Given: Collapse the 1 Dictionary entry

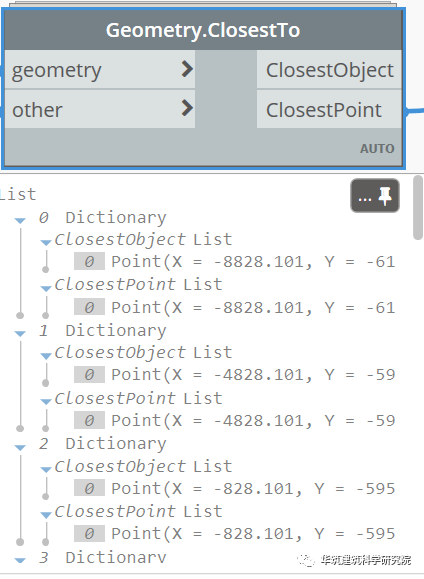Looking at the screenshot, I should tap(20, 333).
